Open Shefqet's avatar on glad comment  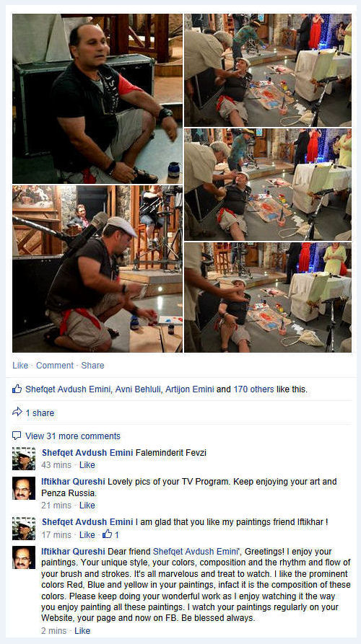click(x=24, y=528)
